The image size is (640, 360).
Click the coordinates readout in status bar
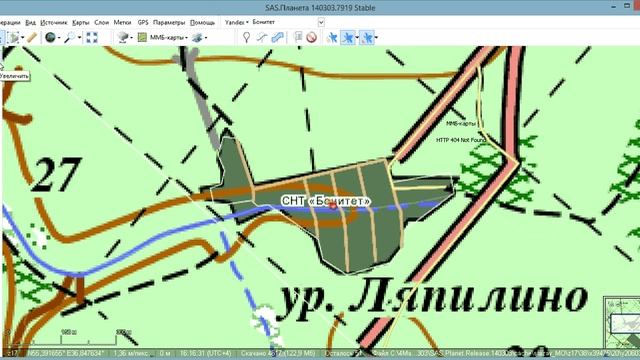click(65, 353)
